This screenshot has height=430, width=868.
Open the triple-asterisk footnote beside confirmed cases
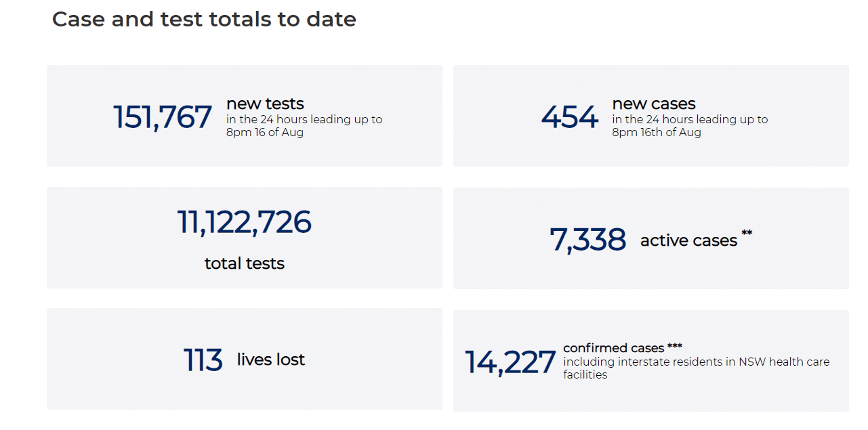click(x=675, y=346)
